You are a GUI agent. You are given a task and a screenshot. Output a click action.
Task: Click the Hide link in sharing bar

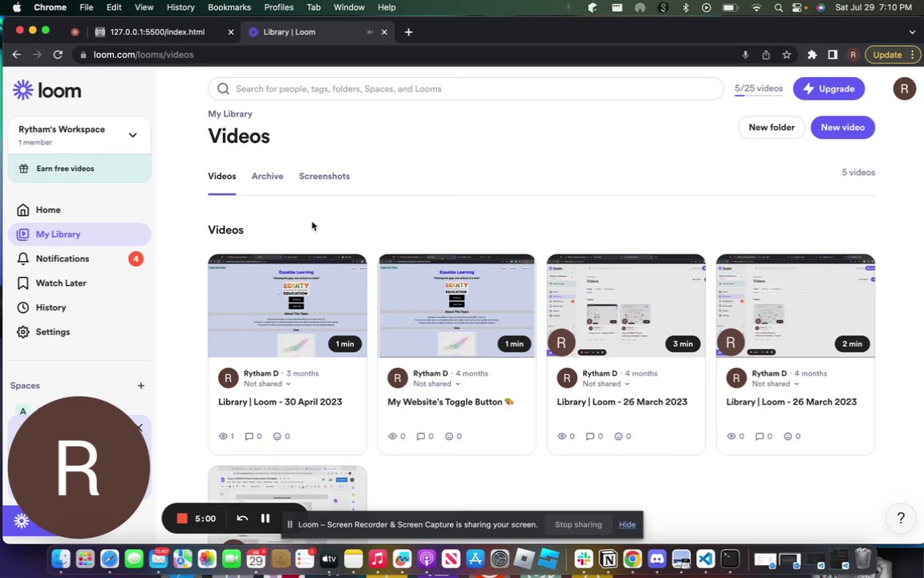627,525
